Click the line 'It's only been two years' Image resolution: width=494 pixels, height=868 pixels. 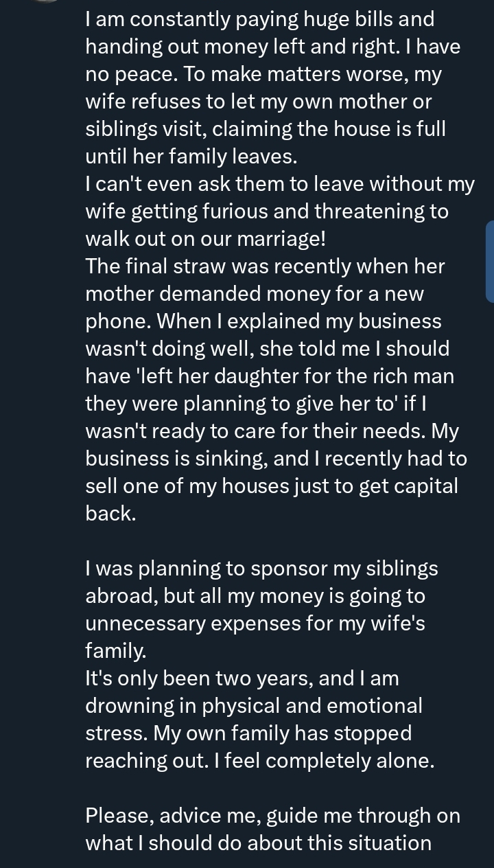242,678
